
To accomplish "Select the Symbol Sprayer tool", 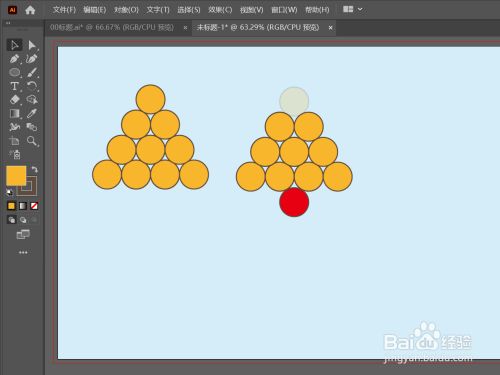I will point(14,154).
